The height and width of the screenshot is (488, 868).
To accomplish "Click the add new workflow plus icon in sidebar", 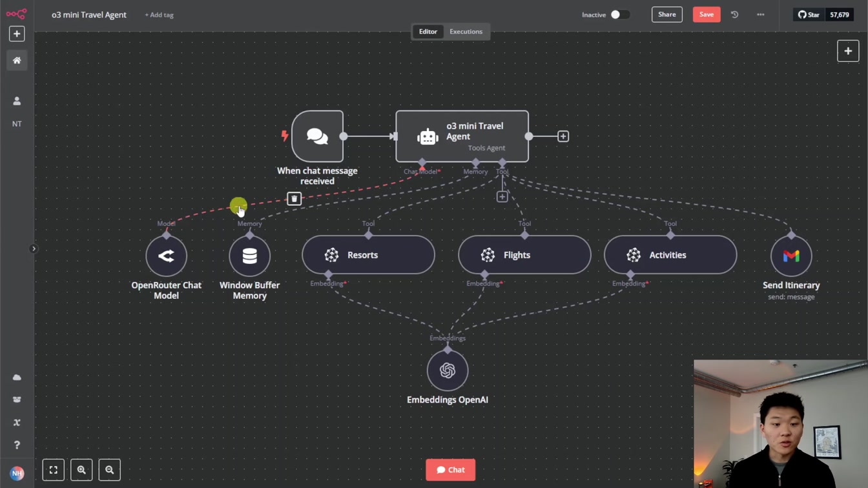I will 17,34.
